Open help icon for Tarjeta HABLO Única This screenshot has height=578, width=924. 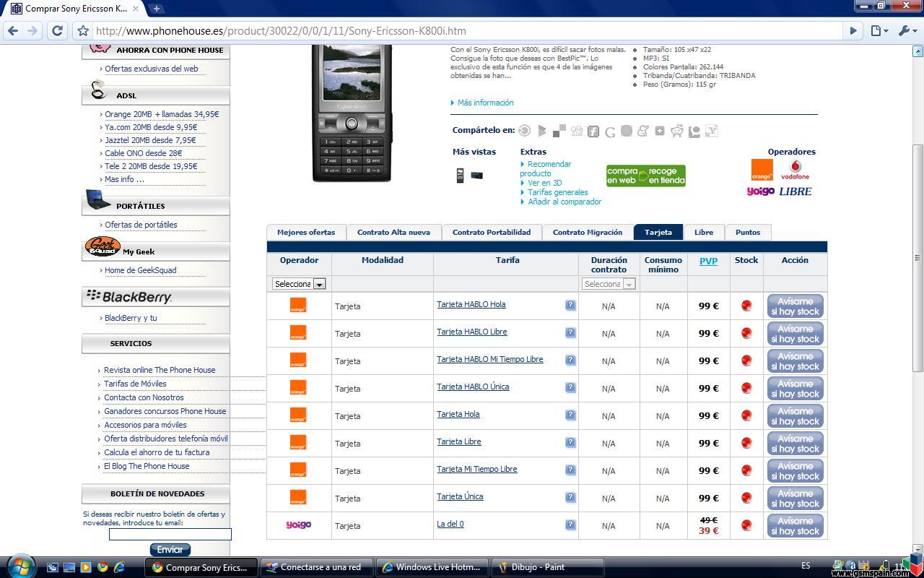tap(570, 387)
